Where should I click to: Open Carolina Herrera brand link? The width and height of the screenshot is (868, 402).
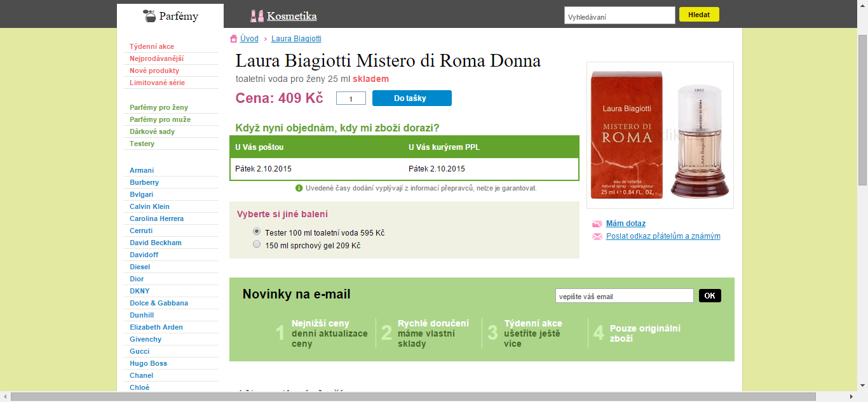click(x=156, y=218)
